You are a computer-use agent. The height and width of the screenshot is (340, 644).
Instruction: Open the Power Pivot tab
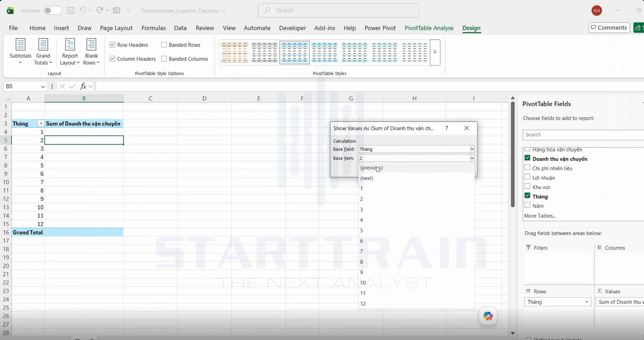click(x=380, y=28)
